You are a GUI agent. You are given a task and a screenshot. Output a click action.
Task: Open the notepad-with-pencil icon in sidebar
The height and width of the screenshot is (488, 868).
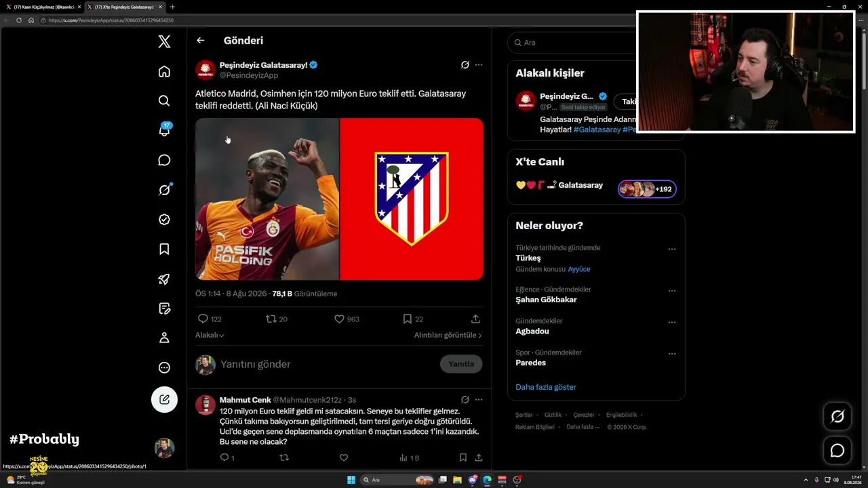164,308
